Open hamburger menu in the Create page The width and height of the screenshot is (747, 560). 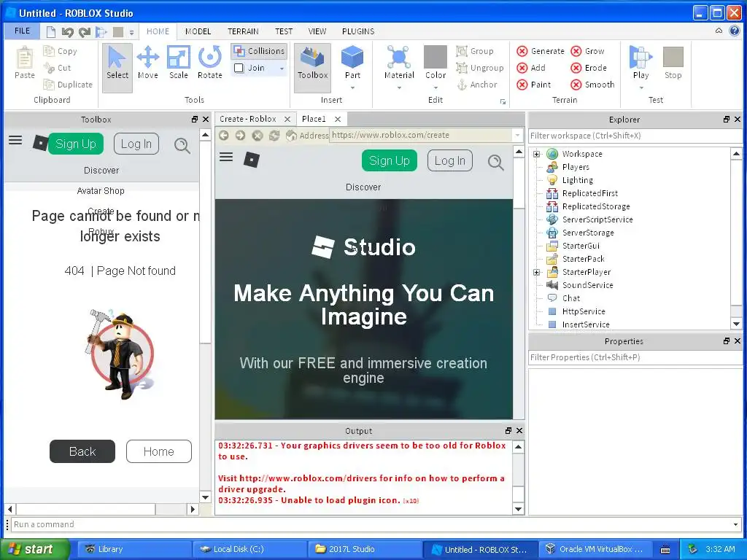coord(226,157)
